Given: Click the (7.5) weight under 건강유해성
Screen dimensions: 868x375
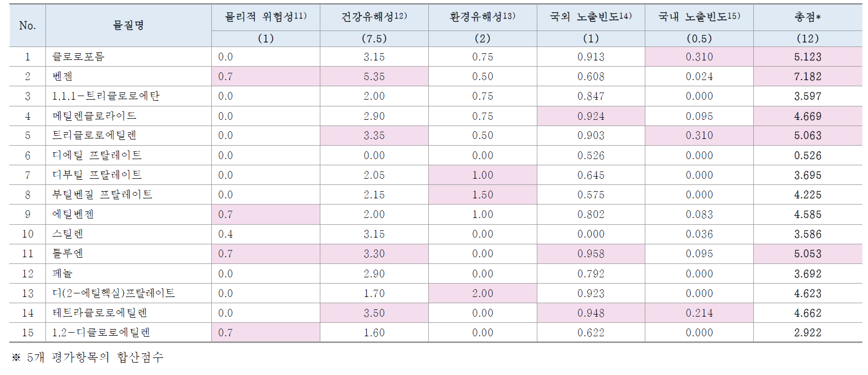Looking at the screenshot, I should click(374, 39).
